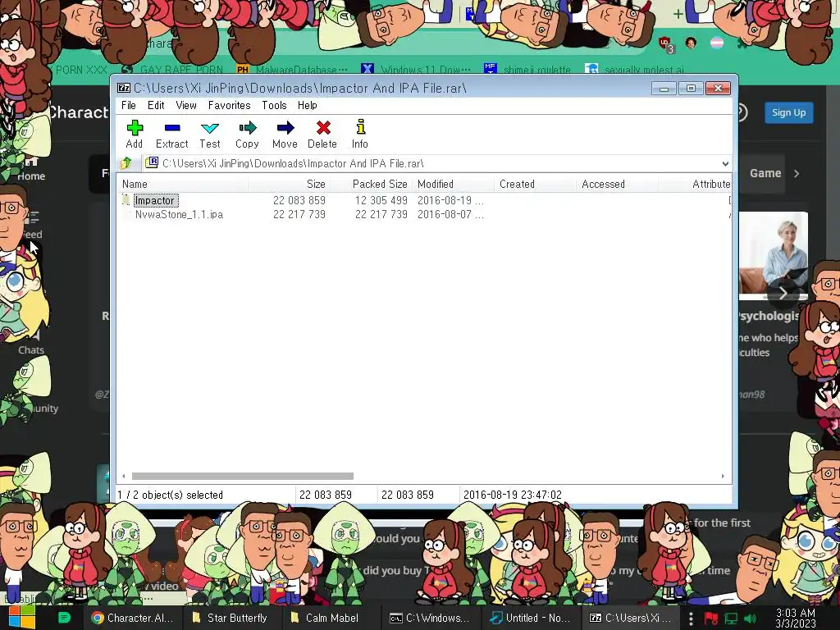Click the Add toolbar icon

[134, 134]
